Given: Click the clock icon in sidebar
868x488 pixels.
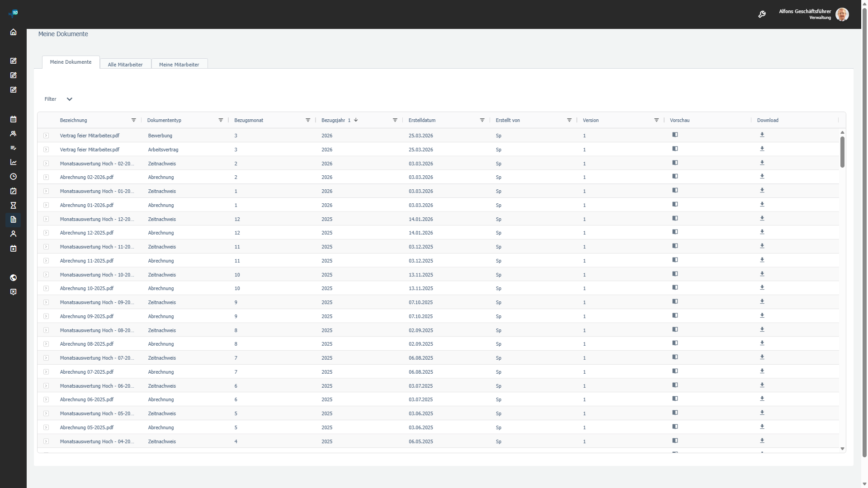Looking at the screenshot, I should (x=13, y=177).
